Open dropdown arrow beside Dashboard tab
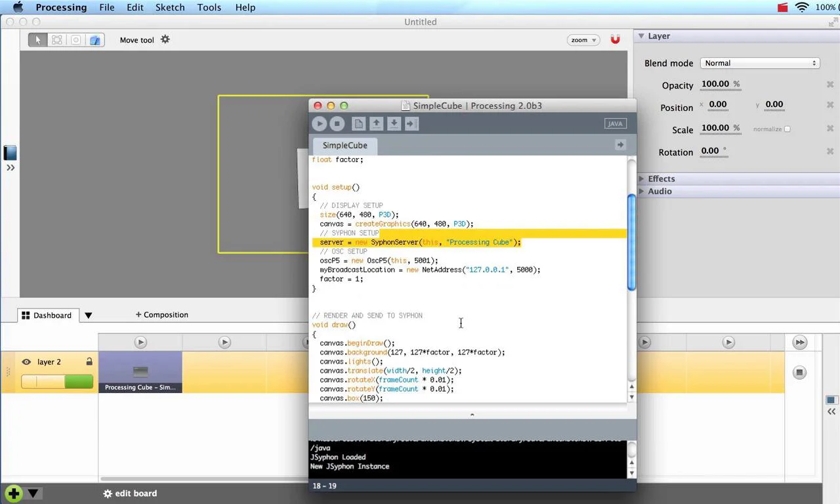 (x=88, y=316)
